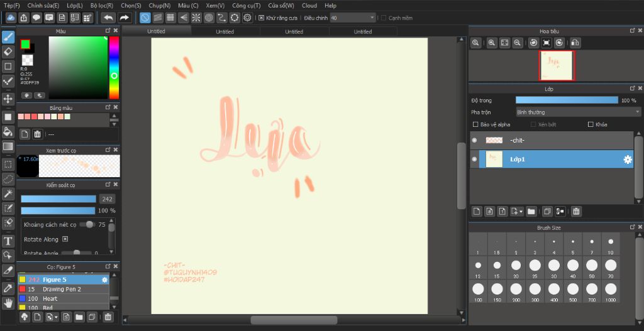Enable concentric circle snap guide

coord(209,18)
